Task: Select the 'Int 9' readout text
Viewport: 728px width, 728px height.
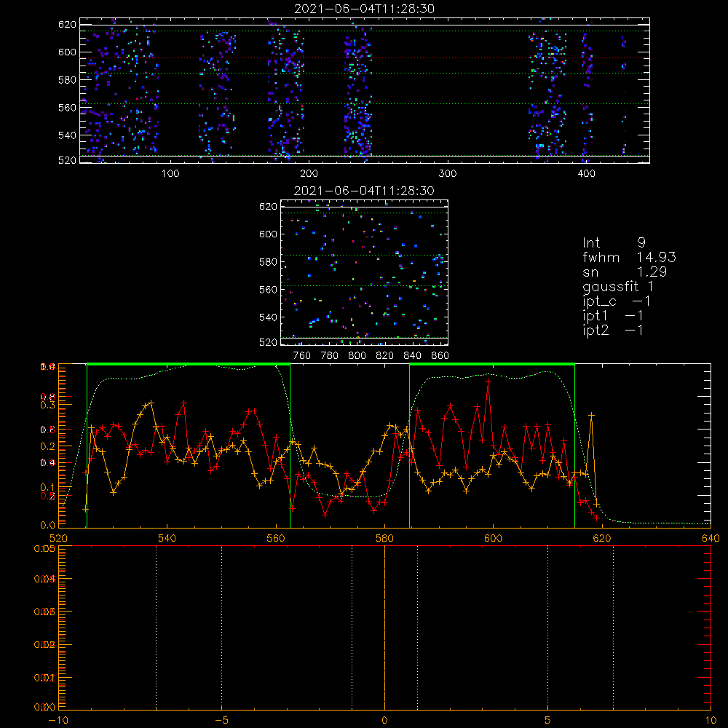Action: 614,243
